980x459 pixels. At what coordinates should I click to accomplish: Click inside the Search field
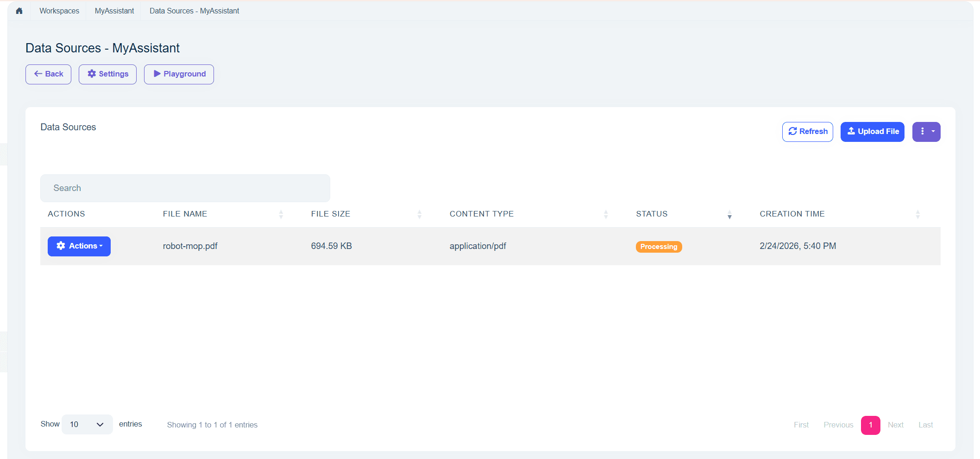pyautogui.click(x=185, y=188)
